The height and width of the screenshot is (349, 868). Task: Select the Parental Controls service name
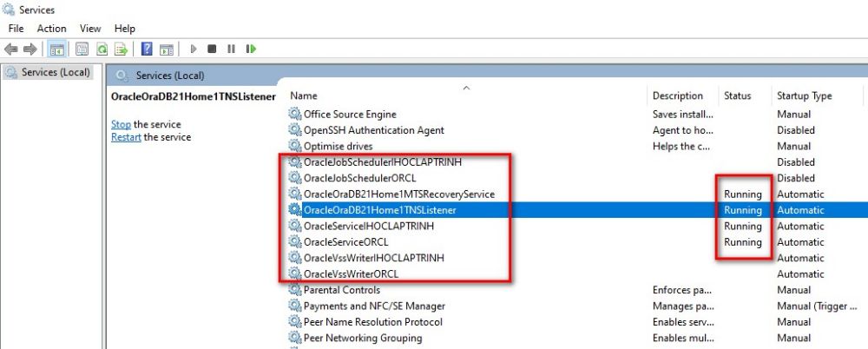point(341,290)
